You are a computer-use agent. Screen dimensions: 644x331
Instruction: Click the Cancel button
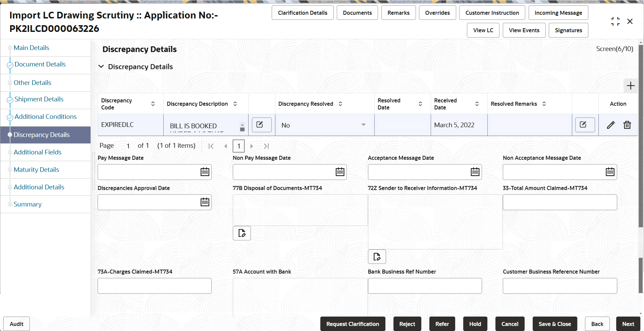510,324
